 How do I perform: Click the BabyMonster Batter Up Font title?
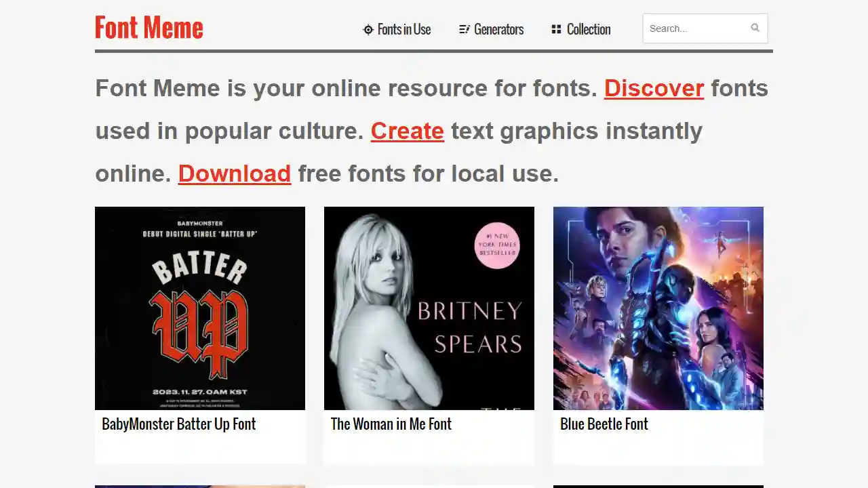(x=178, y=424)
